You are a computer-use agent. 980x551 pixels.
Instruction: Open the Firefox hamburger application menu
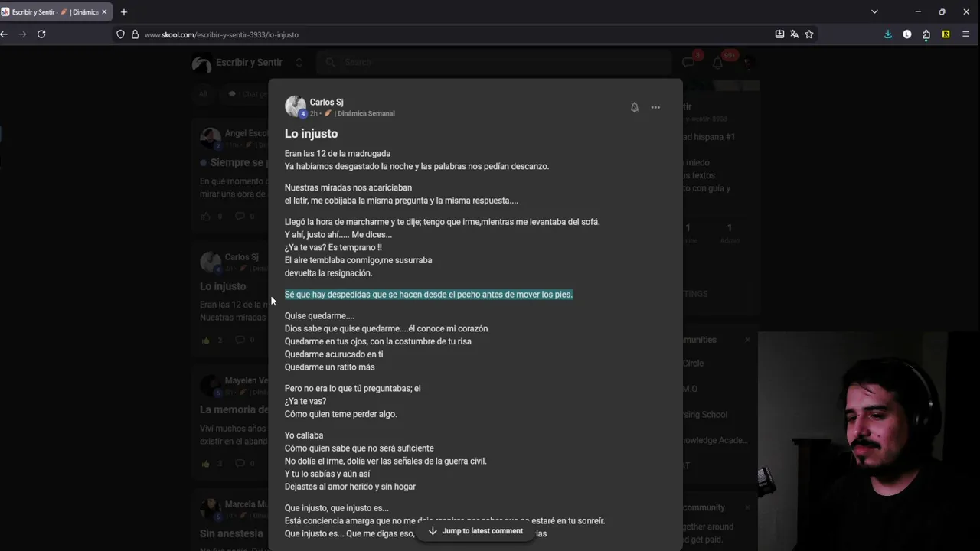(965, 34)
